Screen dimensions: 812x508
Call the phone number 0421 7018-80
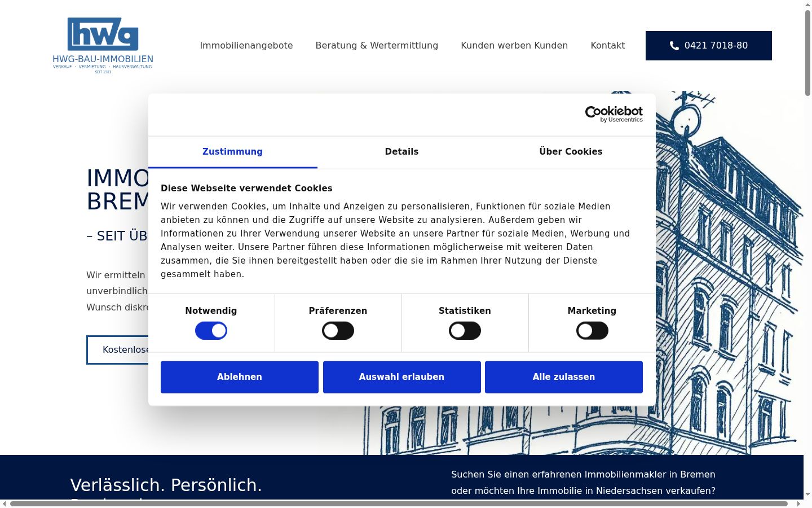tap(709, 46)
